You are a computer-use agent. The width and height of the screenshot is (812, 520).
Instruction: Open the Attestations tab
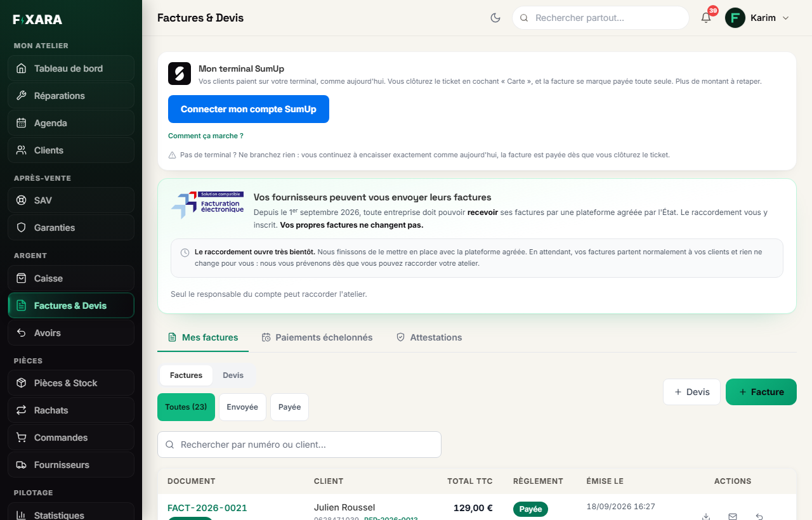click(429, 337)
